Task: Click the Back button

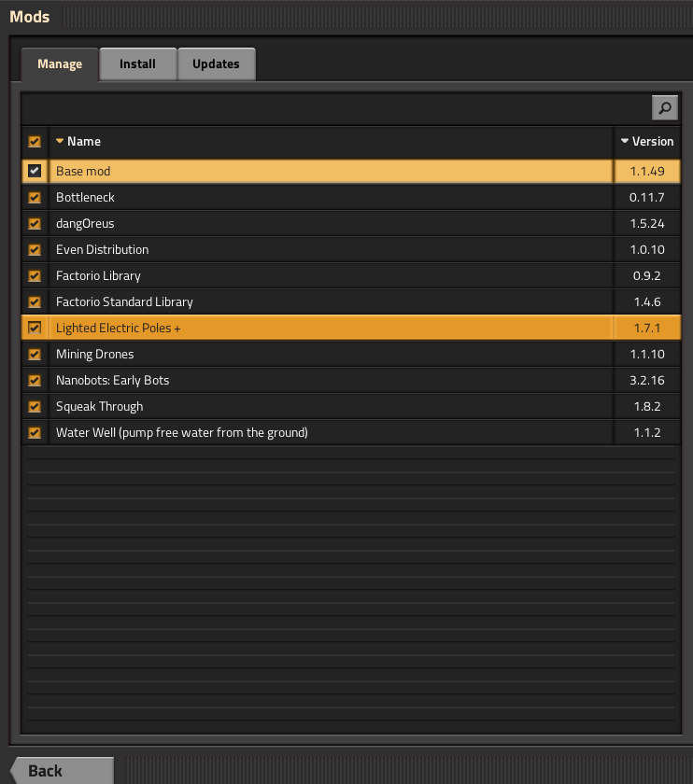Action: (62, 771)
